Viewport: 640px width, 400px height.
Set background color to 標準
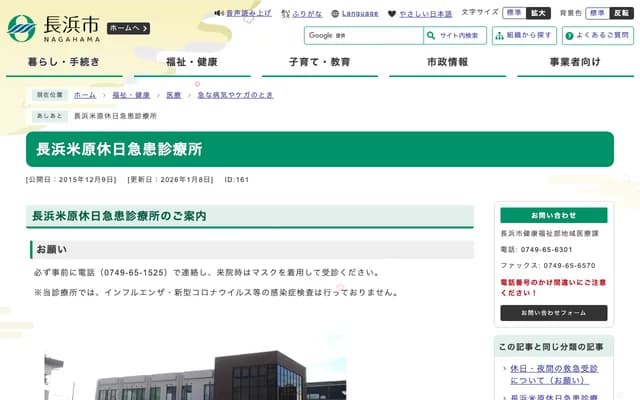(598, 13)
